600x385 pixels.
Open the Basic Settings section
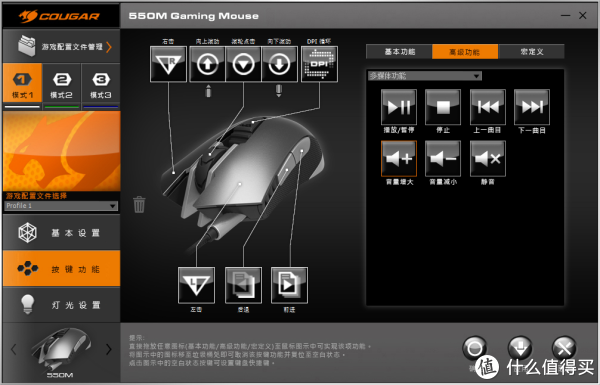point(62,233)
